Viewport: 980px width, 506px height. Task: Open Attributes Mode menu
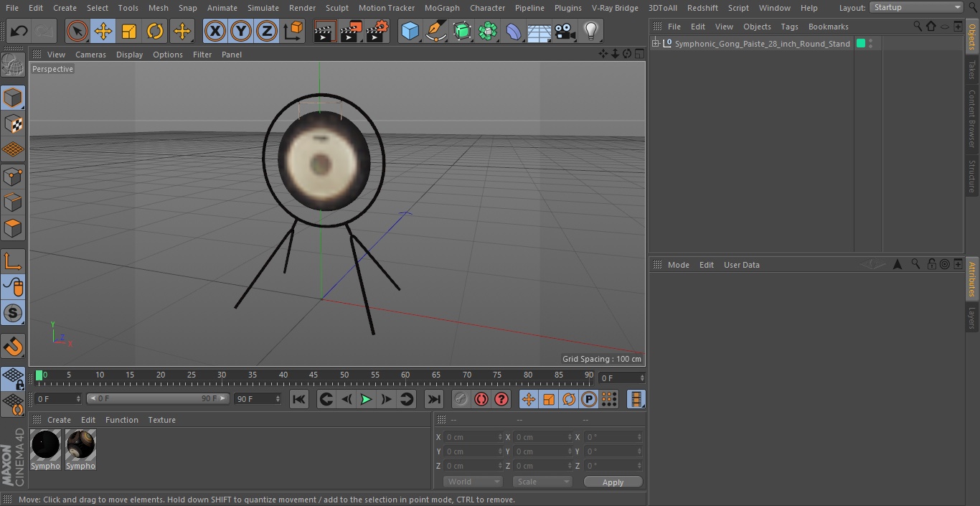678,265
